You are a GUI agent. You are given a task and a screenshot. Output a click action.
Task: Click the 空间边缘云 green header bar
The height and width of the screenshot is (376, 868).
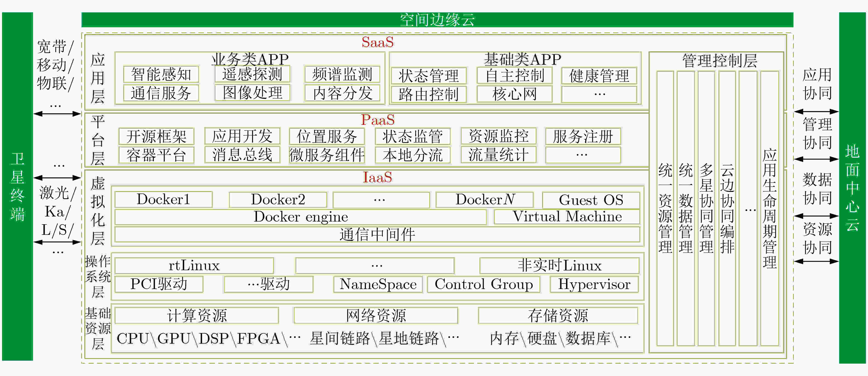click(x=437, y=20)
